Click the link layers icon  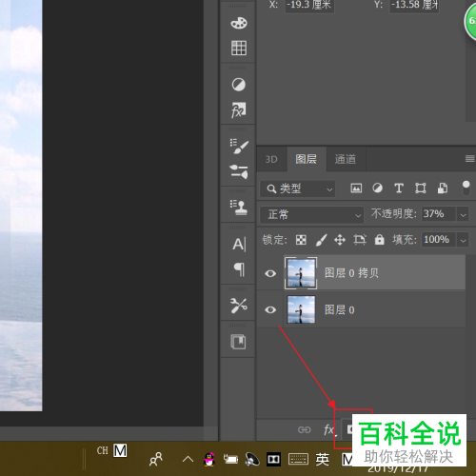tap(304, 430)
